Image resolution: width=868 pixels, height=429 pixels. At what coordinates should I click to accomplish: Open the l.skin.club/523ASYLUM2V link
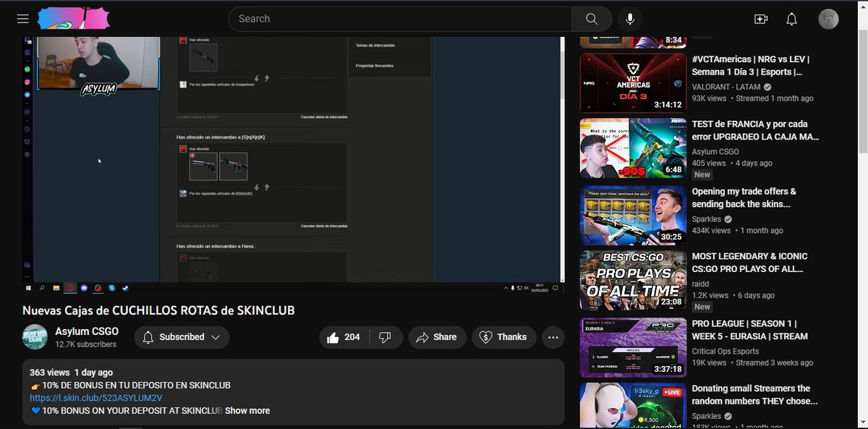click(x=95, y=398)
